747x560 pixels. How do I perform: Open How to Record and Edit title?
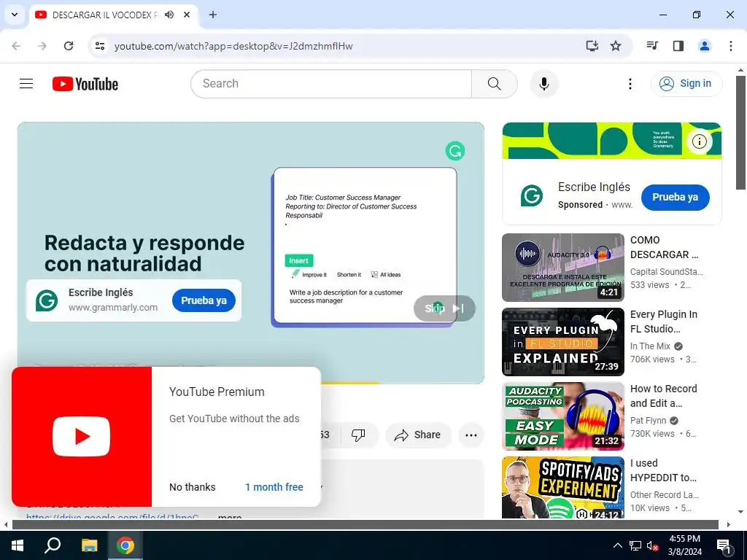pyautogui.click(x=664, y=396)
